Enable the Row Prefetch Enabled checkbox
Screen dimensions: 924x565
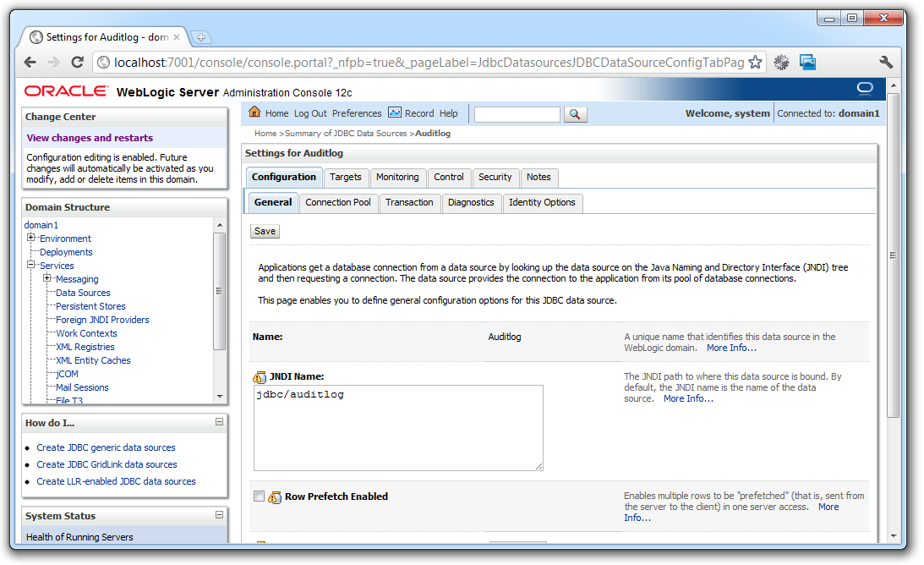259,496
